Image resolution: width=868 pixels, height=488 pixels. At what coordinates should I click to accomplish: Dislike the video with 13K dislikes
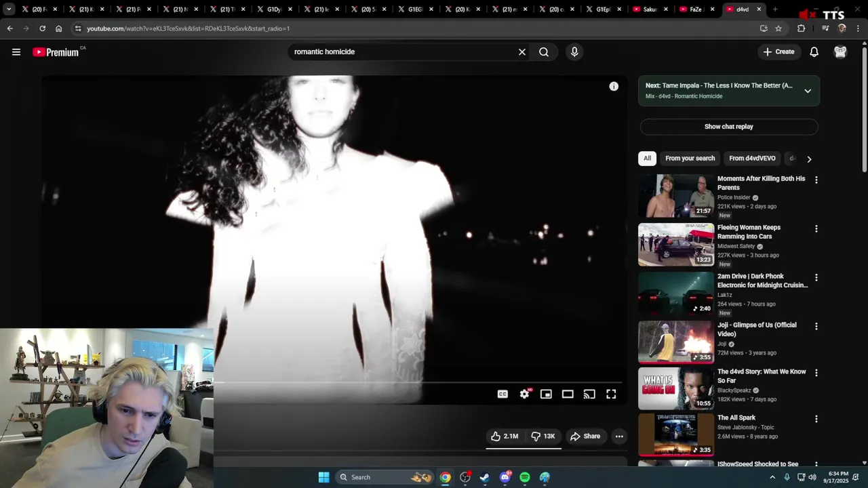point(542,436)
